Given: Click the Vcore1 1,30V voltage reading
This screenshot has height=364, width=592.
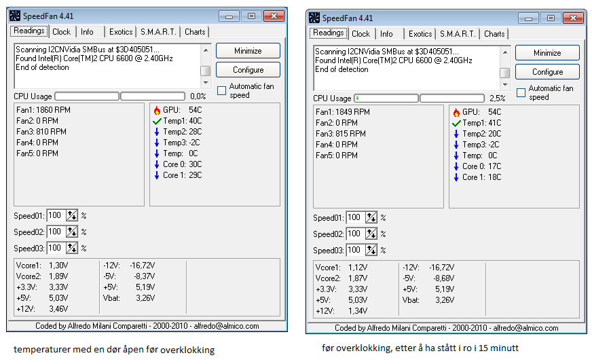Looking at the screenshot, I should pos(42,266).
